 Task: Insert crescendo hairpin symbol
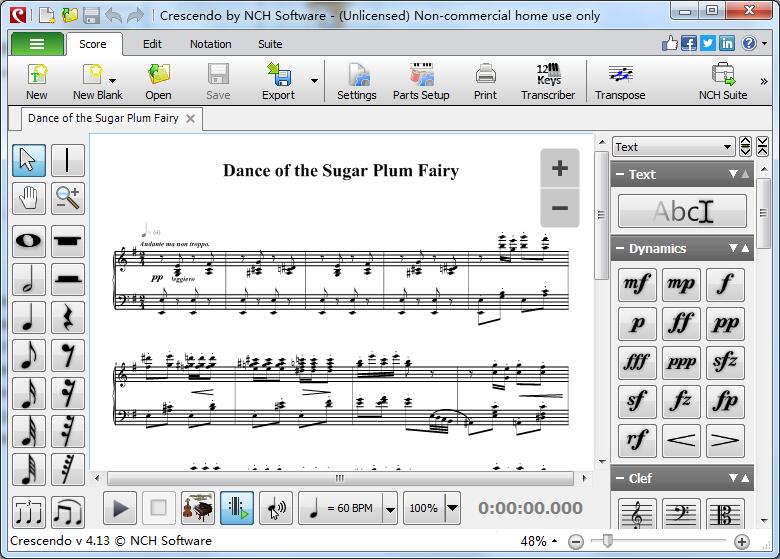(681, 441)
